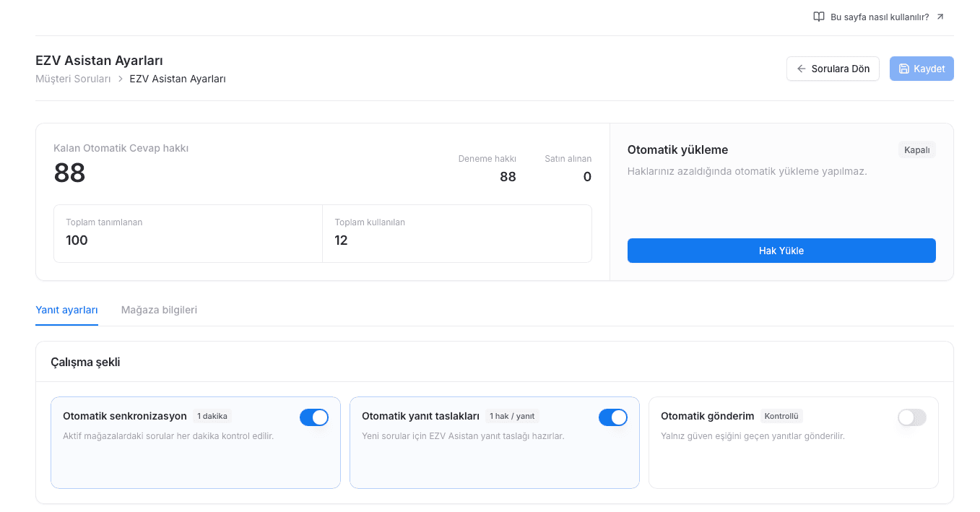
Task: Enable the Otomatik gönderim toggle
Action: pos(912,417)
